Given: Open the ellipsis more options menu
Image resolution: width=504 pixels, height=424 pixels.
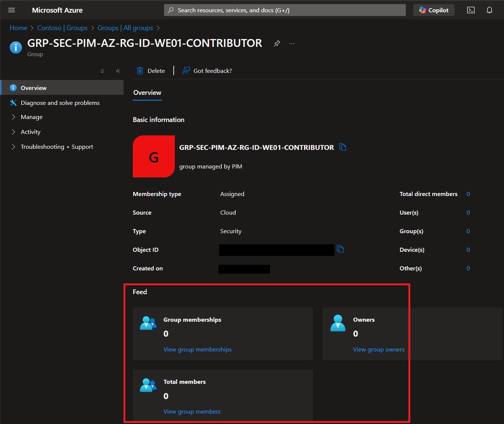Looking at the screenshot, I should click(292, 44).
